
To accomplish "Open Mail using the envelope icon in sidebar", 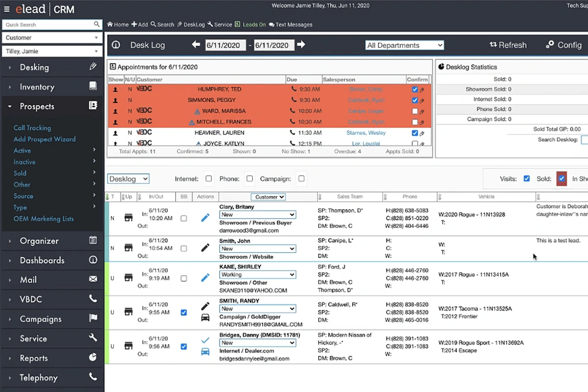I will coord(92,279).
